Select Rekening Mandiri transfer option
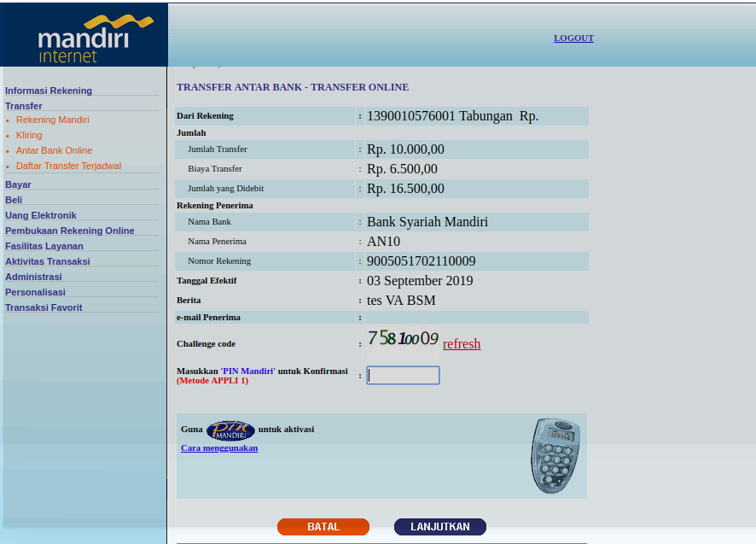The width and height of the screenshot is (756, 544). point(52,120)
